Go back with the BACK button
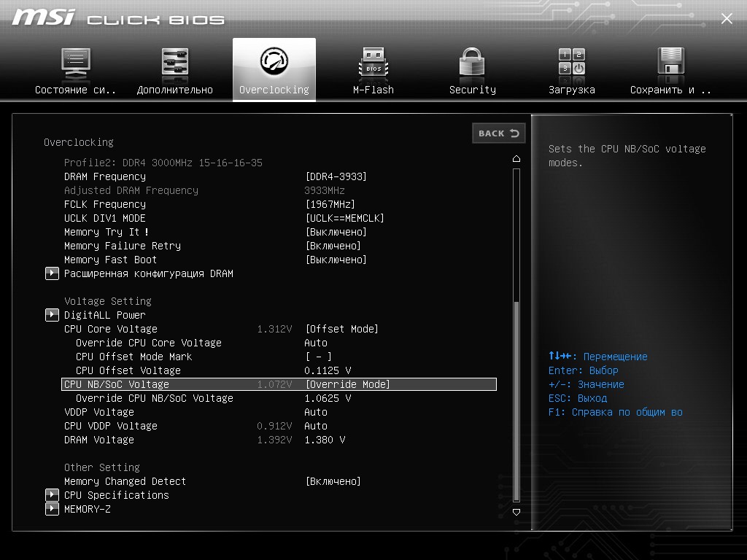Screen dimensions: 747x560 (x=499, y=133)
